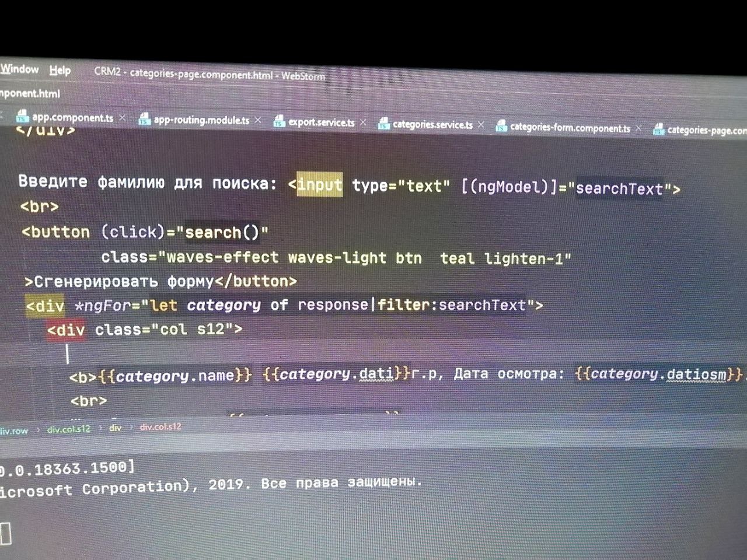Click the {{category.dati}} interpolation
This screenshot has width=747, height=560.
(x=336, y=374)
